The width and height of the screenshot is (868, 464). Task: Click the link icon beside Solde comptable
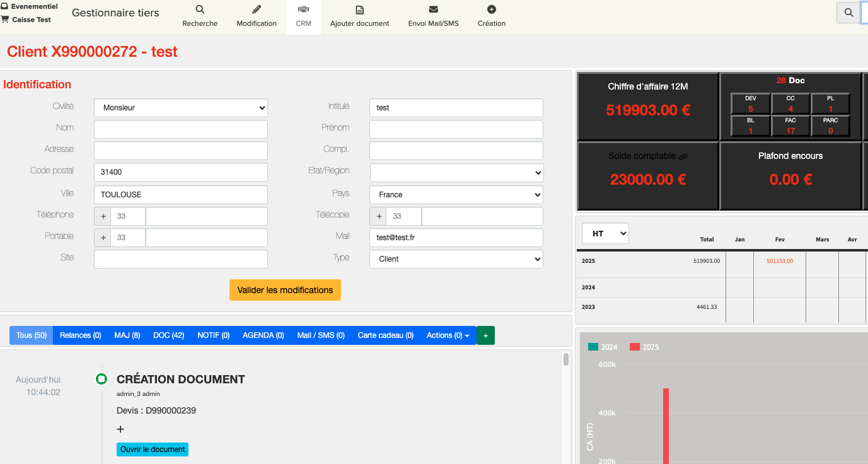[x=683, y=156]
